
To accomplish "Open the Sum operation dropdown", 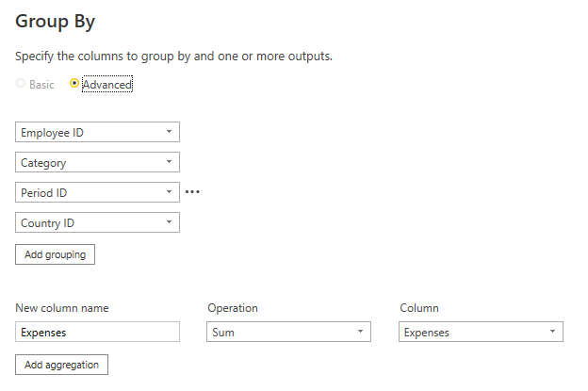I will (x=288, y=332).
